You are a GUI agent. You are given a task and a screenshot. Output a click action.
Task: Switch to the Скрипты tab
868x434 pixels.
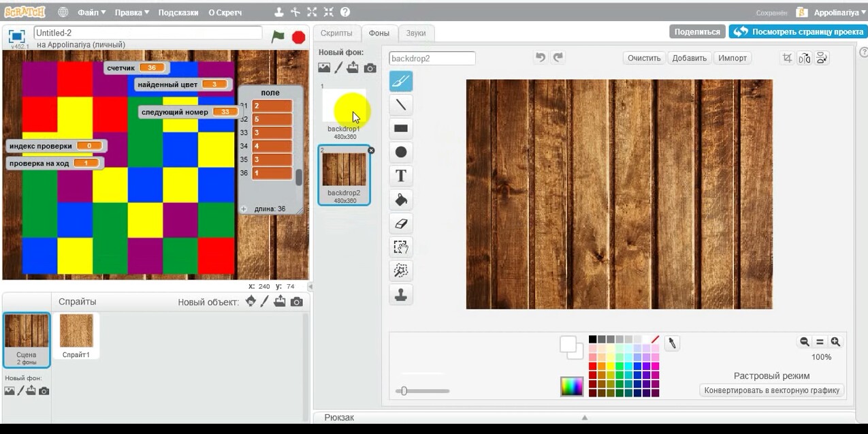pos(336,33)
